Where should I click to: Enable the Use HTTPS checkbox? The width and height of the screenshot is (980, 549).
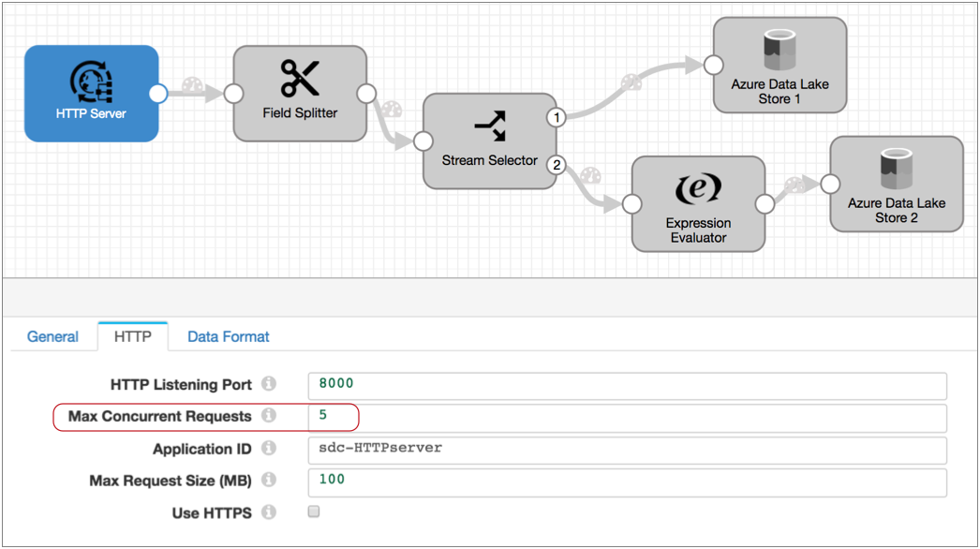pos(314,512)
